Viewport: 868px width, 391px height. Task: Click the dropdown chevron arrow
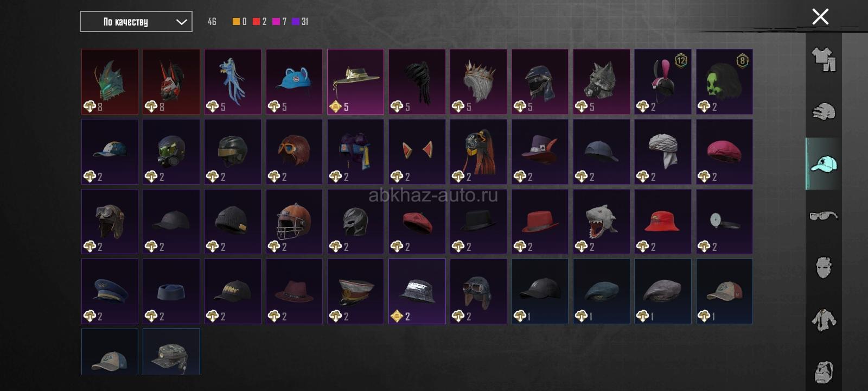click(x=182, y=22)
